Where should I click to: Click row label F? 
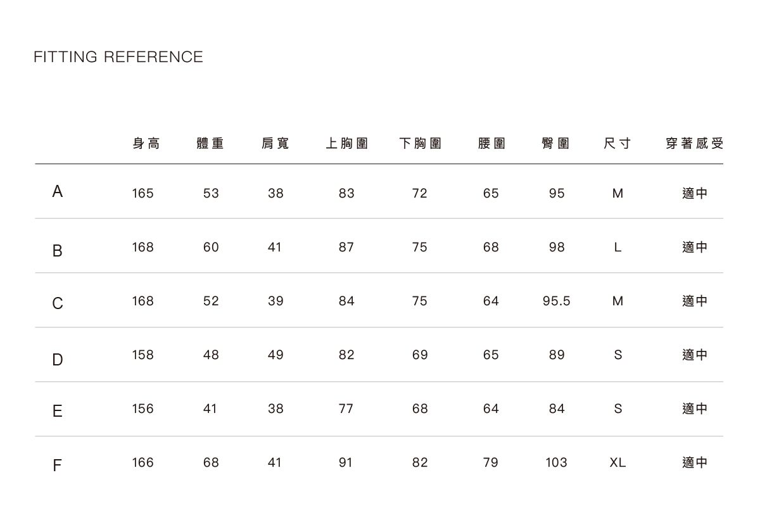click(58, 467)
